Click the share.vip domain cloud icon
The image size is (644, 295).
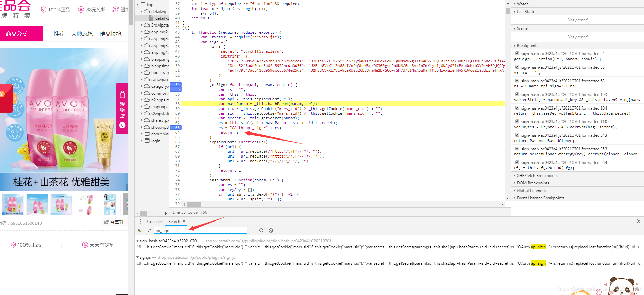tap(147, 120)
